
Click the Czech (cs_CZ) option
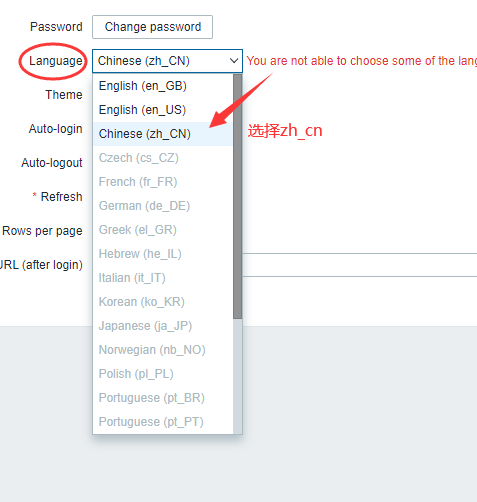pos(163,158)
